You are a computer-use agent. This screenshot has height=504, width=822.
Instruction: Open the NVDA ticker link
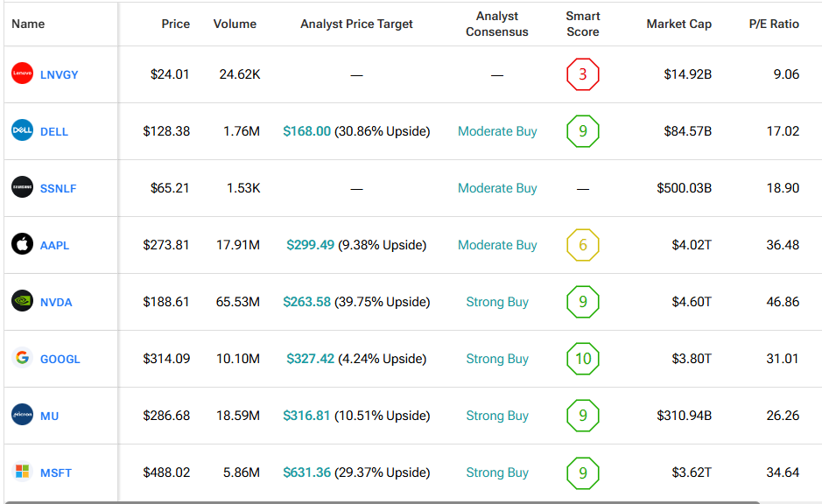[56, 303]
